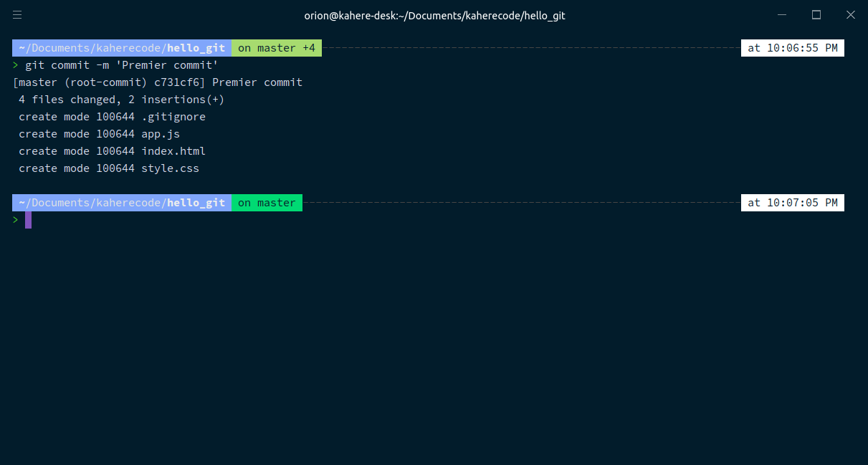Click the hello_git path in second prompt

[x=196, y=203]
